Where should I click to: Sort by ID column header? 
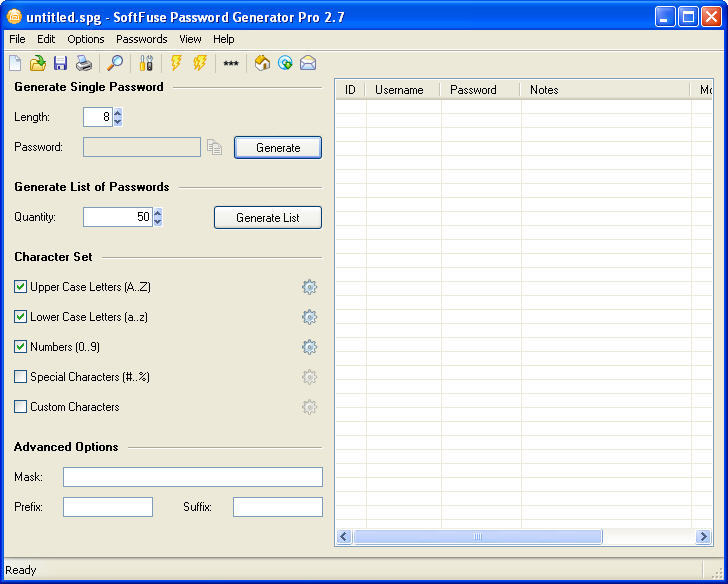point(351,90)
